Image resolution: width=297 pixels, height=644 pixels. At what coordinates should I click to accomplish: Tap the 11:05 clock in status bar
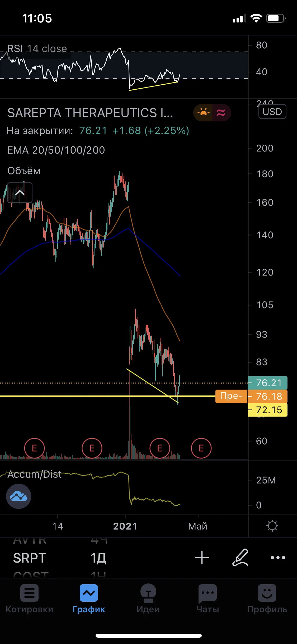[37, 19]
